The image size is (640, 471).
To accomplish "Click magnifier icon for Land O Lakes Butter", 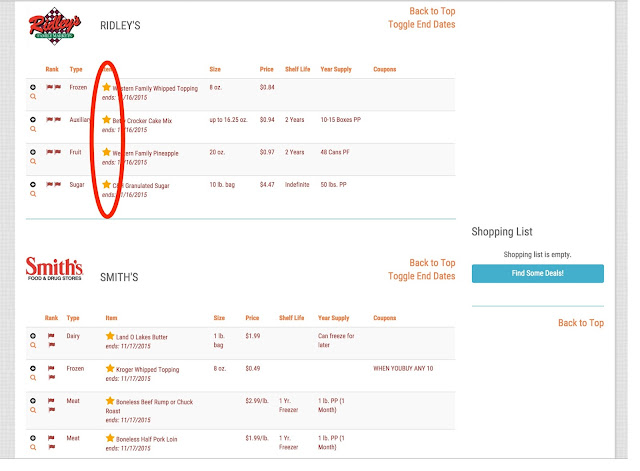I will [33, 345].
